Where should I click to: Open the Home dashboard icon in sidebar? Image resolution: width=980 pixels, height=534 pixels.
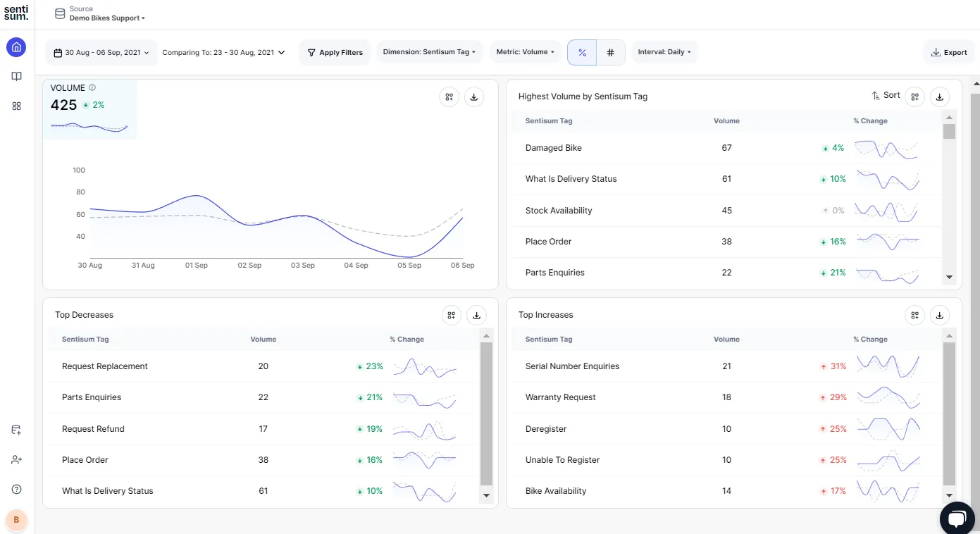tap(17, 47)
